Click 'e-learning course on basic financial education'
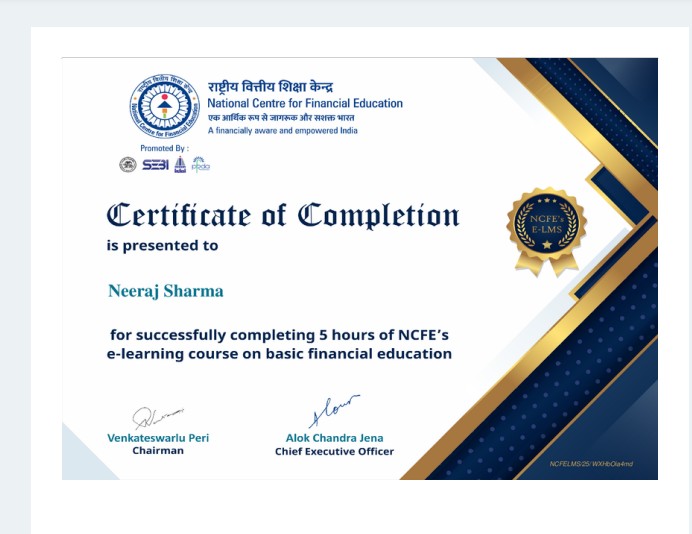The height and width of the screenshot is (534, 692). pos(279,354)
